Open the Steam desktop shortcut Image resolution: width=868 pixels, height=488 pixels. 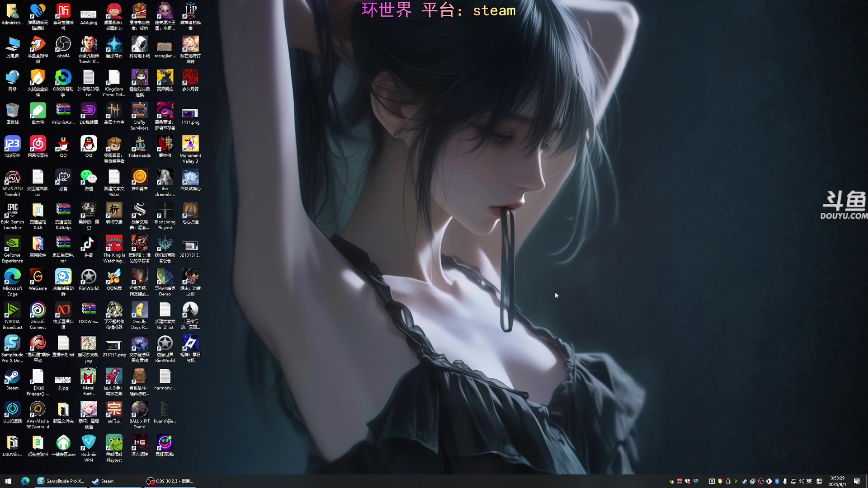(12, 380)
